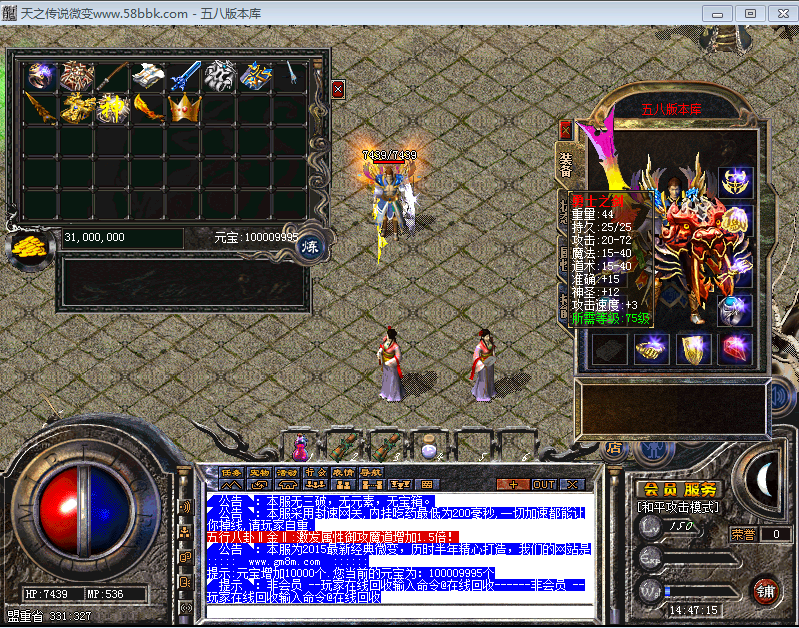Open the 任务 quest menu button
799x628 pixels.
tap(231, 472)
